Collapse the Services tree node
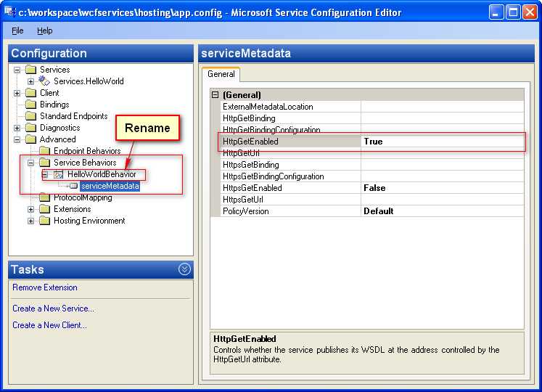The height and width of the screenshot is (392, 542). 17,70
